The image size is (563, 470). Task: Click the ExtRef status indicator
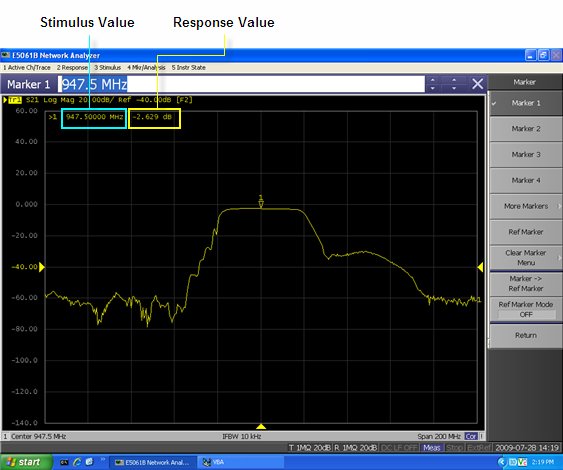pyautogui.click(x=479, y=448)
